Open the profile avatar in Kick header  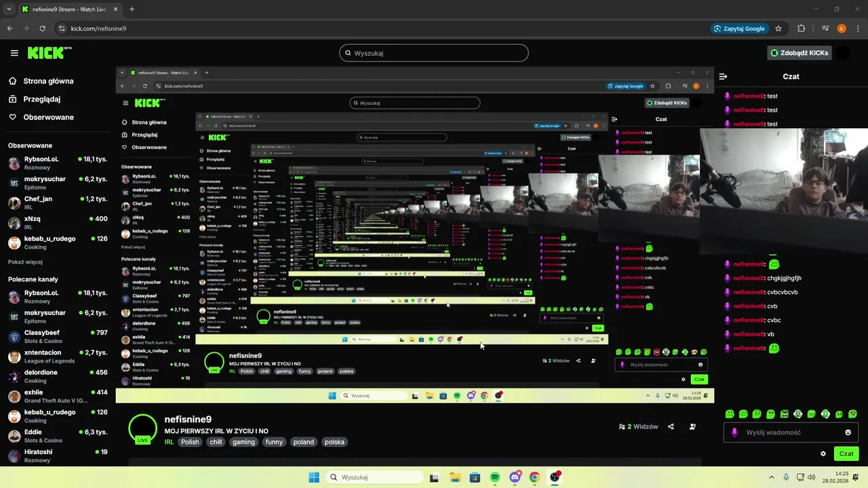tap(842, 53)
